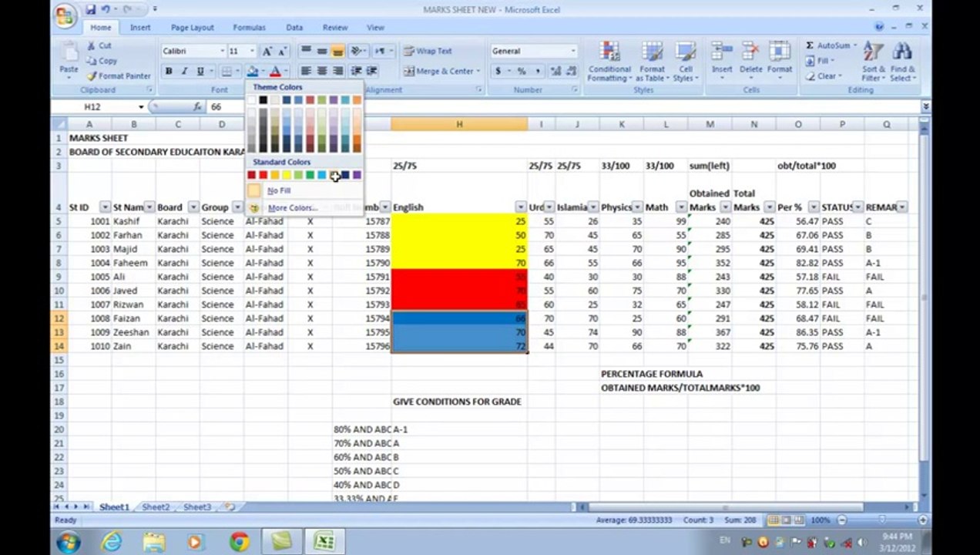Viewport: 980px width, 555px height.
Task: Open the General number format dropdown
Action: point(573,51)
